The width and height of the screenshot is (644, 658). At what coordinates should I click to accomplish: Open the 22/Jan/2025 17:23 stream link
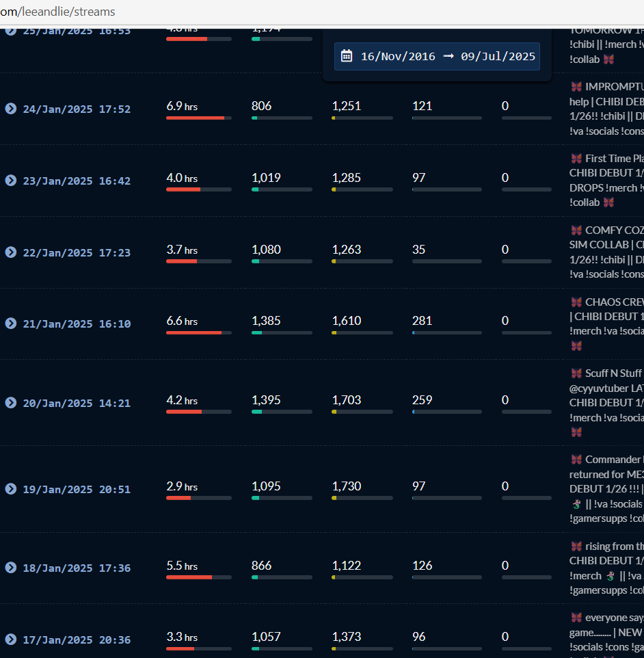pyautogui.click(x=77, y=252)
